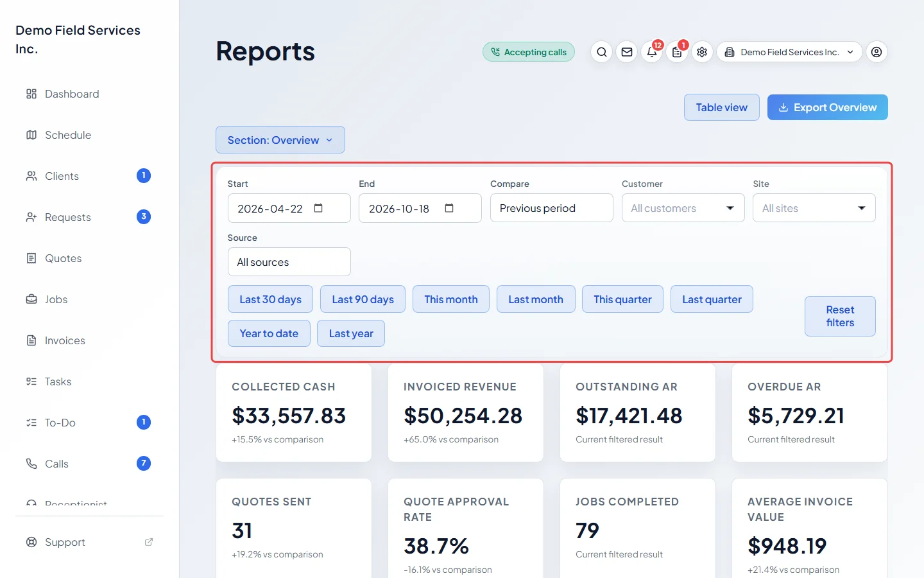Open notifications bell with 12 badge
Screen dimensions: 924x578
click(x=652, y=52)
